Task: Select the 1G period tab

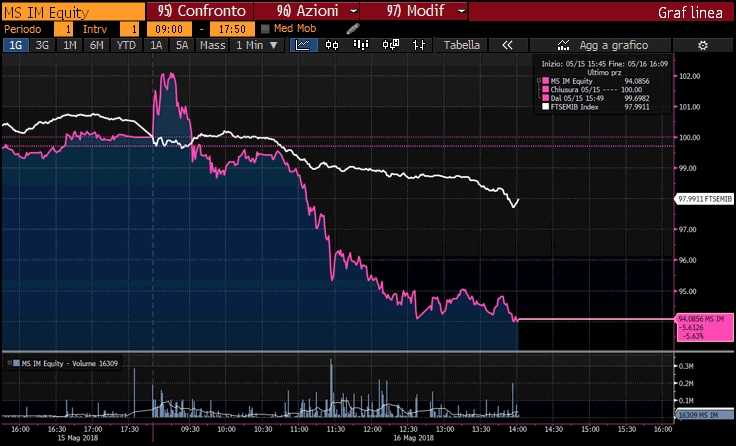Action: click(15, 45)
